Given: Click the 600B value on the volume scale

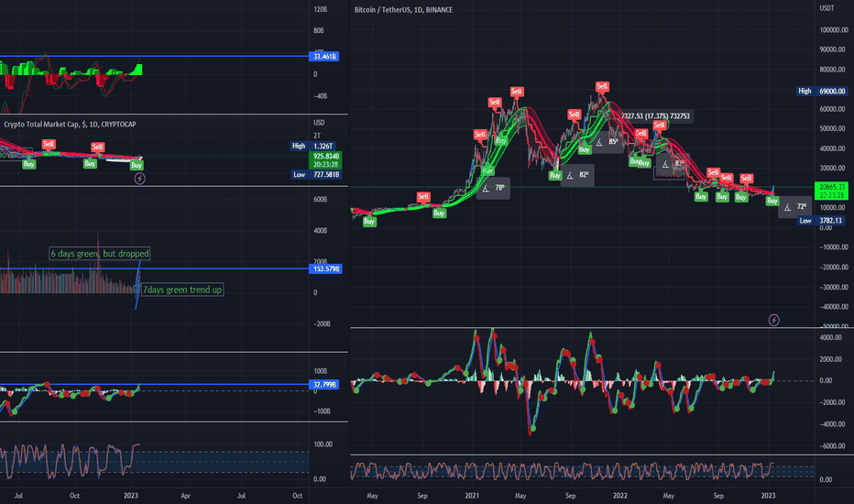Looking at the screenshot, I should (x=321, y=200).
